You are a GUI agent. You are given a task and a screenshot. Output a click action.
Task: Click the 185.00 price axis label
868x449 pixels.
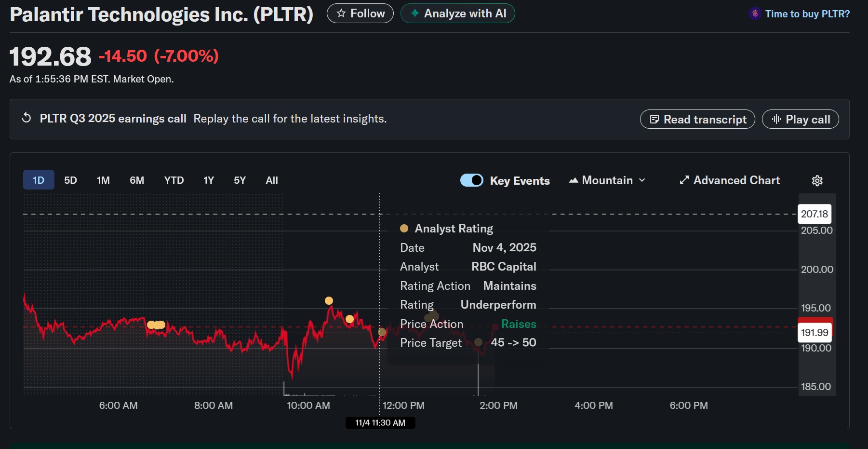816,386
